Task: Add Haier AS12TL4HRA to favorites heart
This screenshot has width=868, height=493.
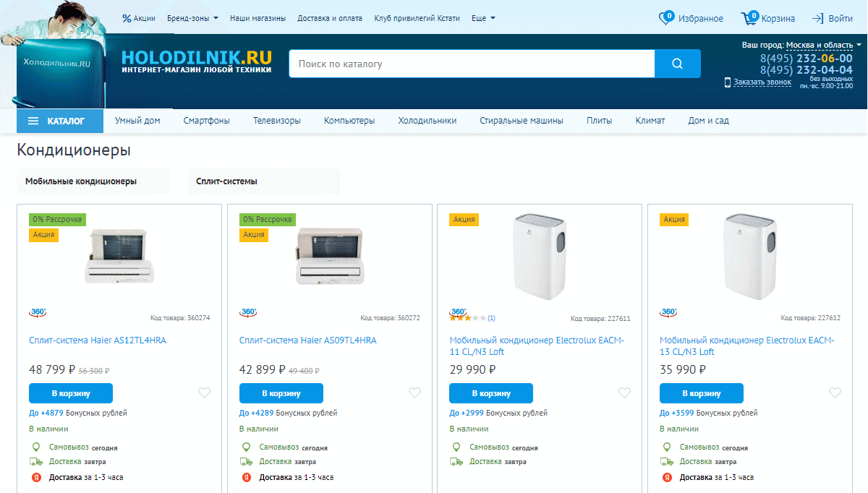Action: pos(204,393)
